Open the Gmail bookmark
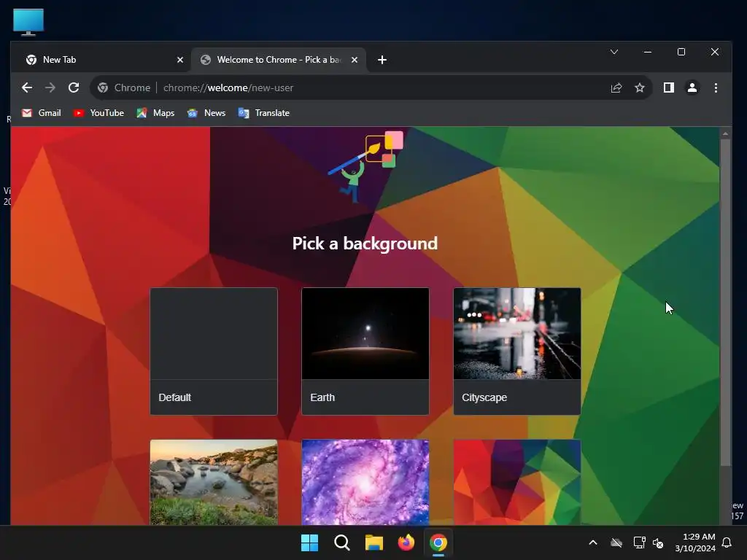The width and height of the screenshot is (747, 560). [x=42, y=113]
